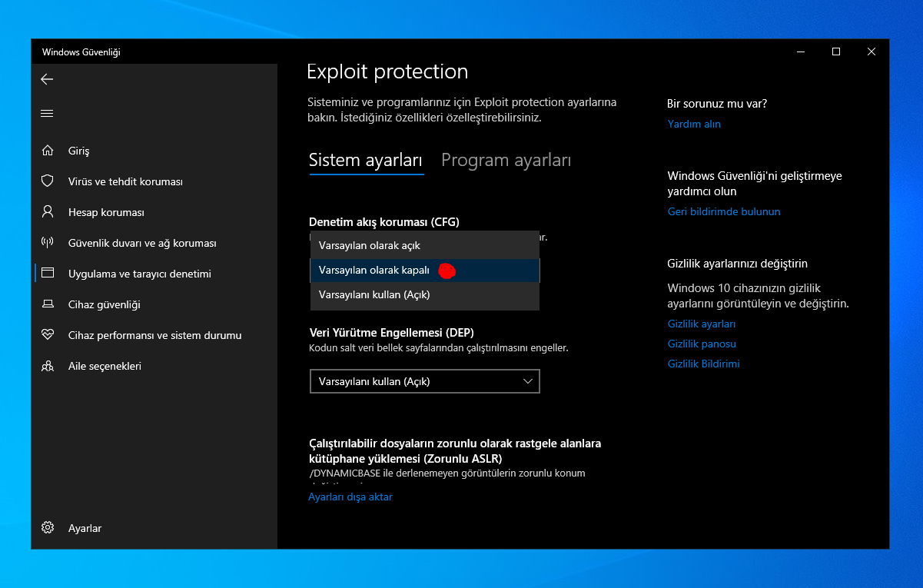923x588 pixels.
Task: Click the window icon for Uygulama ve tarayıcı denetimi
Action: (48, 274)
